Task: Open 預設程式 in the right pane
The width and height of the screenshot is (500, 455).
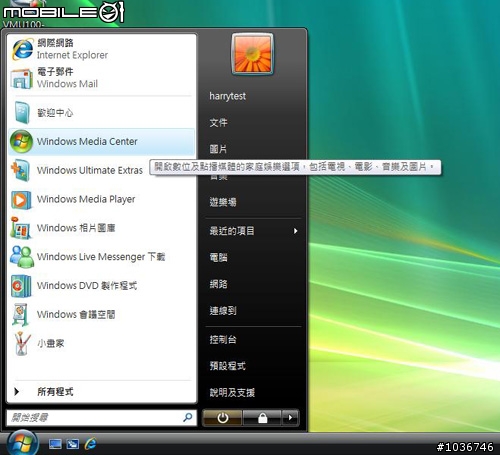Action: pyautogui.click(x=228, y=366)
